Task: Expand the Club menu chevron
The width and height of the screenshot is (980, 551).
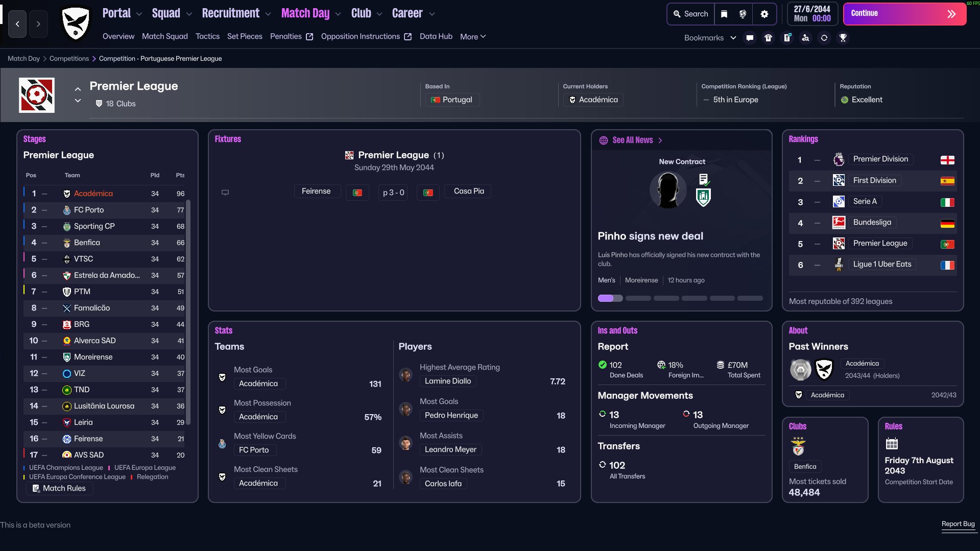Action: point(379,14)
